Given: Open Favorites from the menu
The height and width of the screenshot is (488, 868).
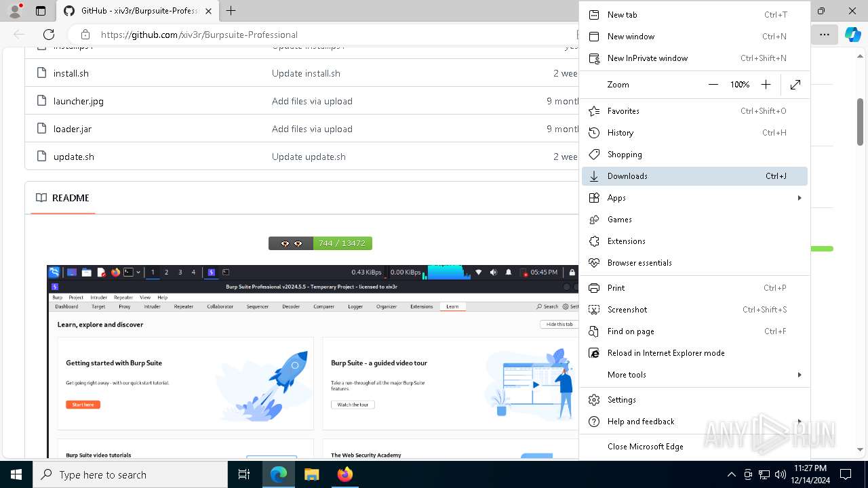Looking at the screenshot, I should [x=694, y=111].
